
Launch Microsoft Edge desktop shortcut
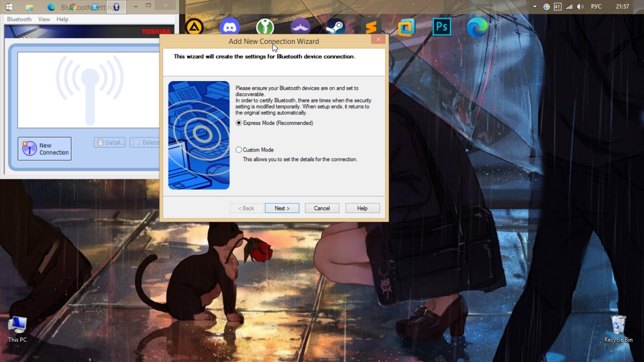tap(477, 27)
